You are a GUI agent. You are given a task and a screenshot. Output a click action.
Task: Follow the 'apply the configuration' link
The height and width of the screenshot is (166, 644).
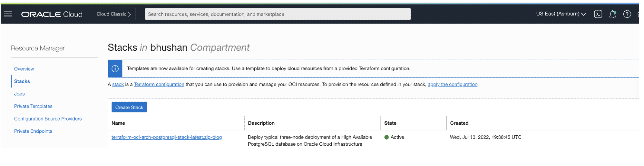(452, 84)
